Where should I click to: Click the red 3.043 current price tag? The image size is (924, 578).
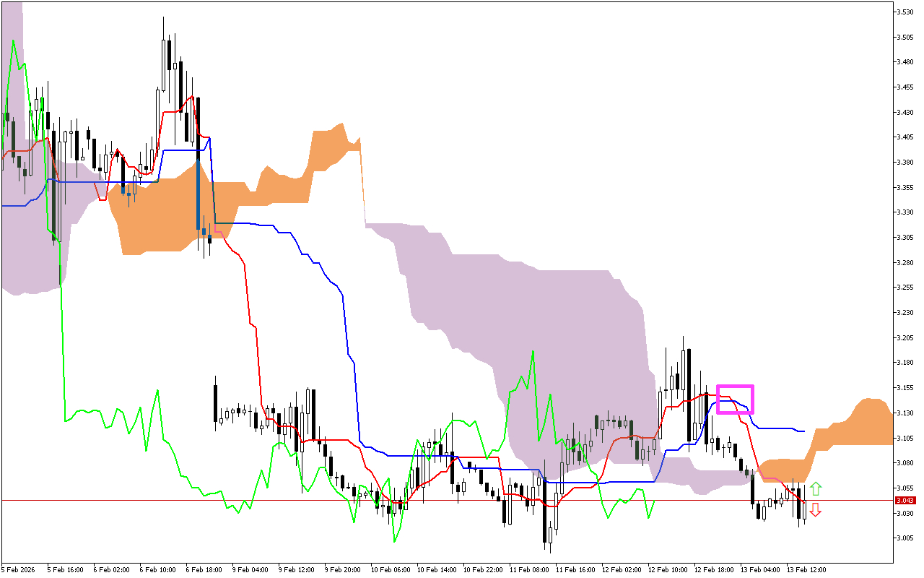pyautogui.click(x=905, y=500)
